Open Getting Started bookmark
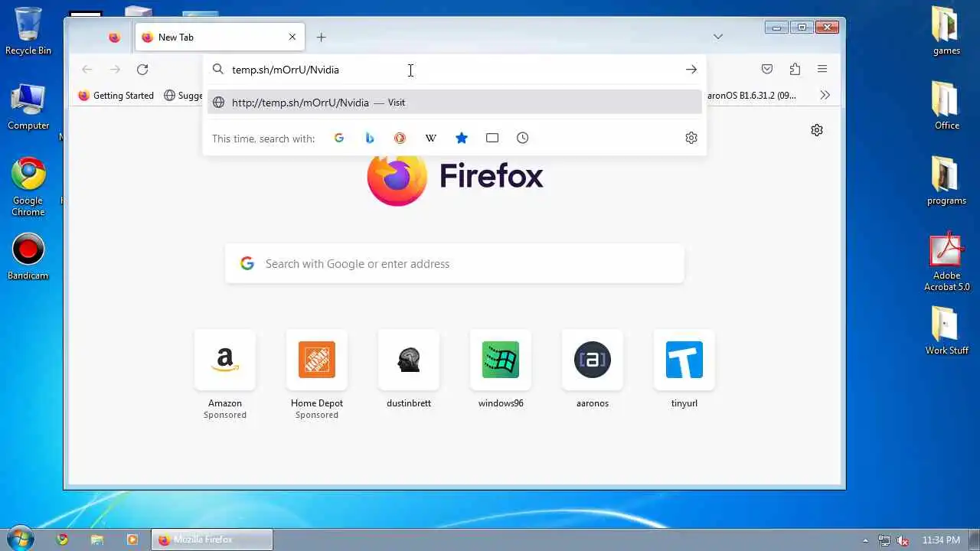The width and height of the screenshot is (980, 551). [116, 96]
